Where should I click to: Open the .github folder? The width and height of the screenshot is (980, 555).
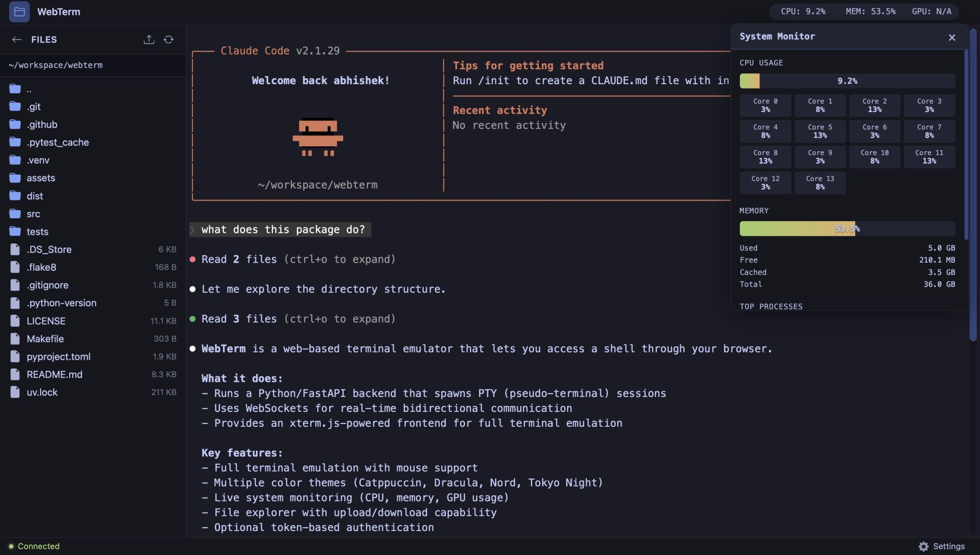pyautogui.click(x=93, y=124)
